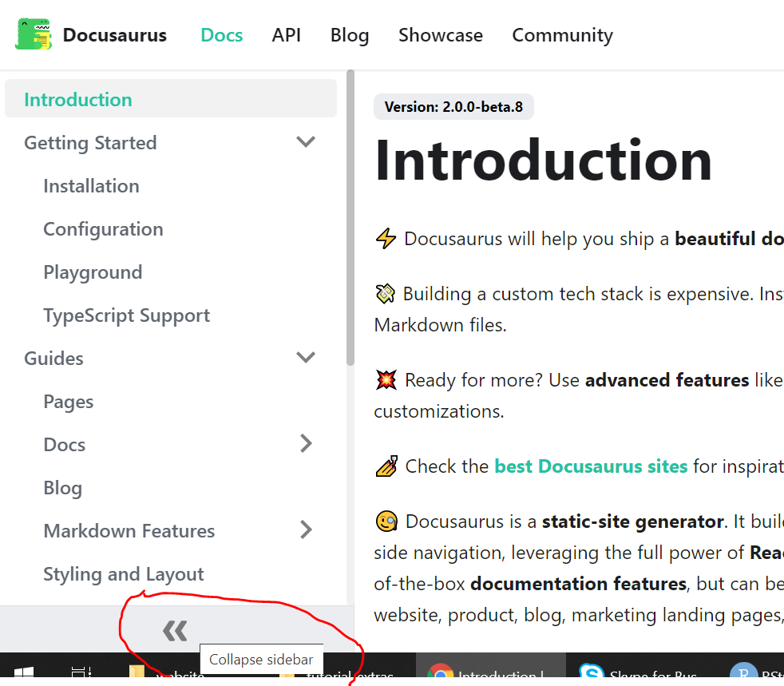
Task: Select Configuration in the sidebar
Action: (103, 228)
